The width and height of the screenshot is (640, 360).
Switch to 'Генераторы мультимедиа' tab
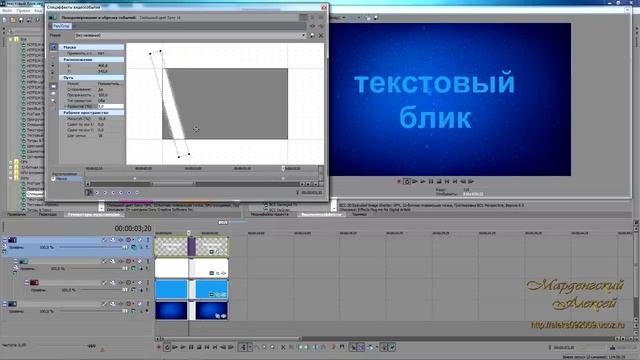tap(93, 214)
